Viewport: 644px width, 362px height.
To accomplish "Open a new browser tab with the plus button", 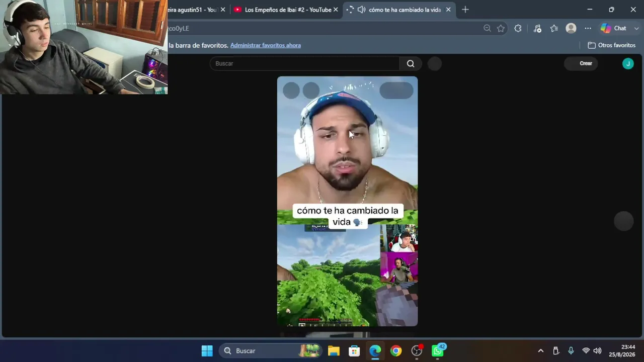I will pos(465,10).
